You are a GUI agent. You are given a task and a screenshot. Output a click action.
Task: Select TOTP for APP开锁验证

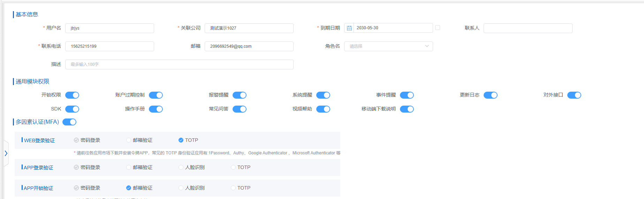233,188
